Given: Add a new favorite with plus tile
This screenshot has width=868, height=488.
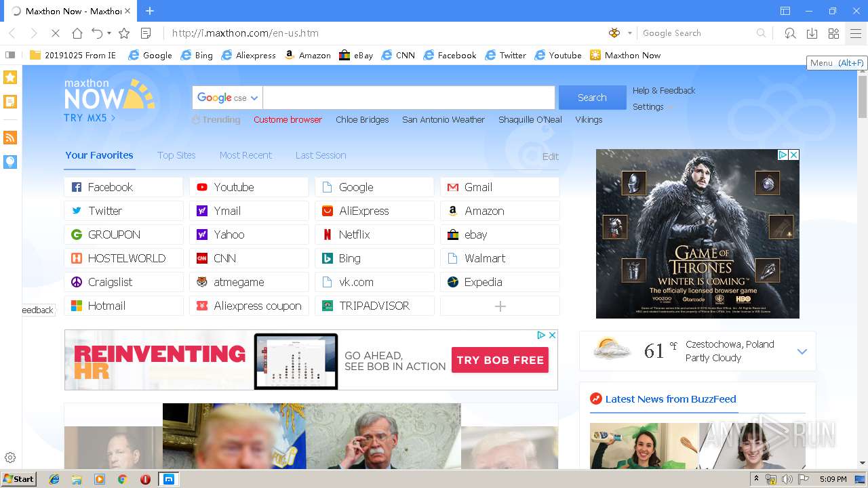Looking at the screenshot, I should [500, 306].
